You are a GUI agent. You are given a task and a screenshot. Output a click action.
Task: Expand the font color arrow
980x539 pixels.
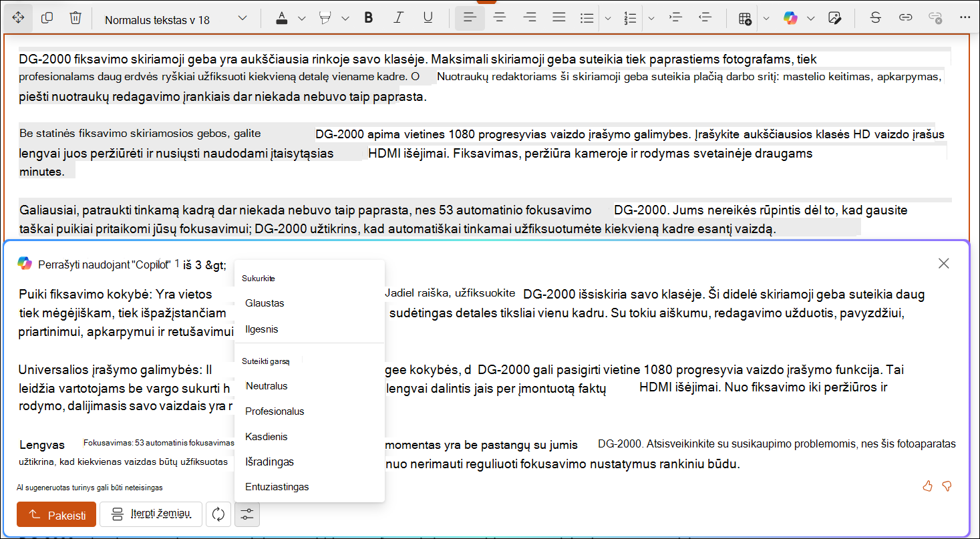coord(301,19)
